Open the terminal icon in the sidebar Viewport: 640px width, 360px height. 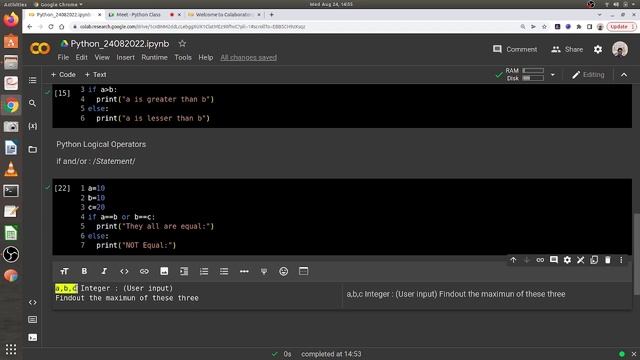tap(33, 338)
